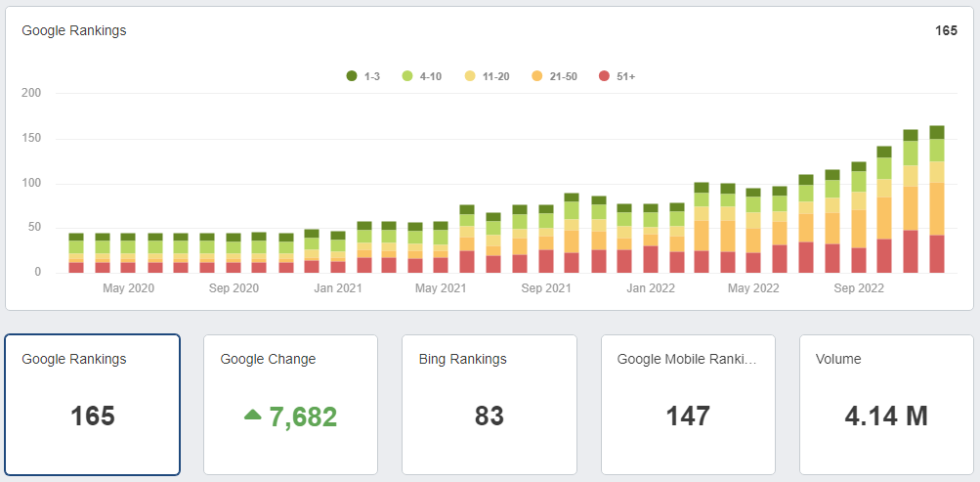Select the Volume 4.14 M card

886,405
